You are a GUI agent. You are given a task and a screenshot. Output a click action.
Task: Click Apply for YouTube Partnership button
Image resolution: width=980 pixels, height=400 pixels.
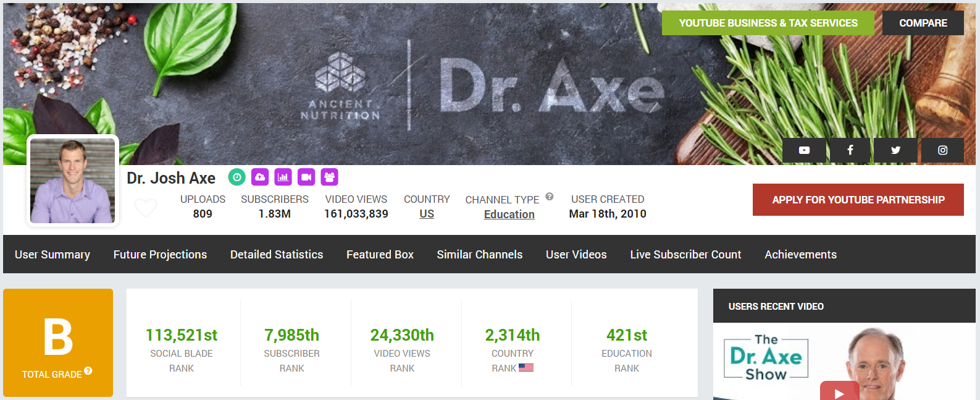pos(858,200)
